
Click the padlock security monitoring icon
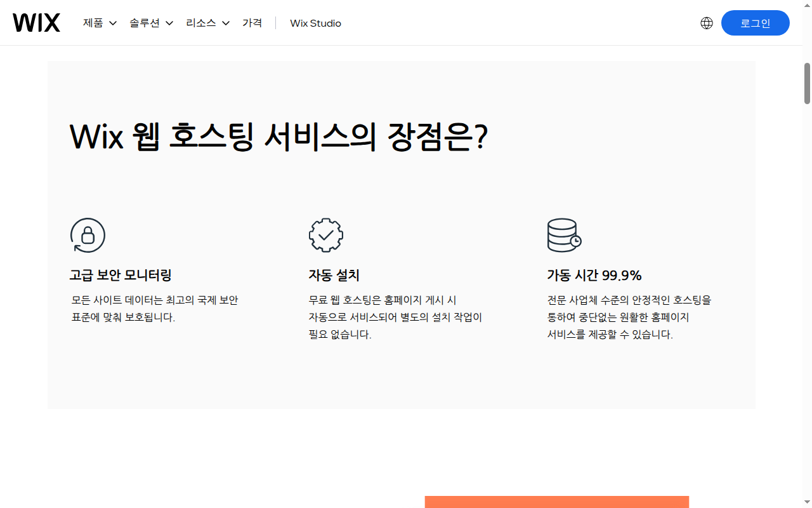point(88,236)
